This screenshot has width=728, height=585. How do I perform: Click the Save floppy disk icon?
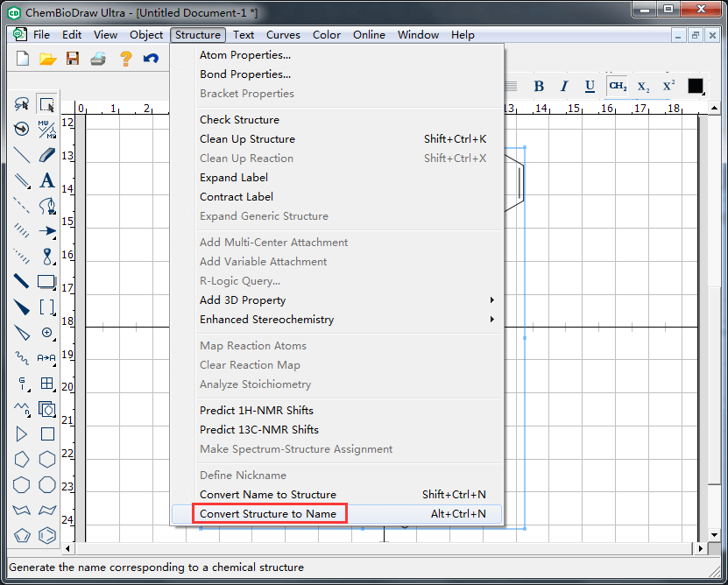[73, 59]
